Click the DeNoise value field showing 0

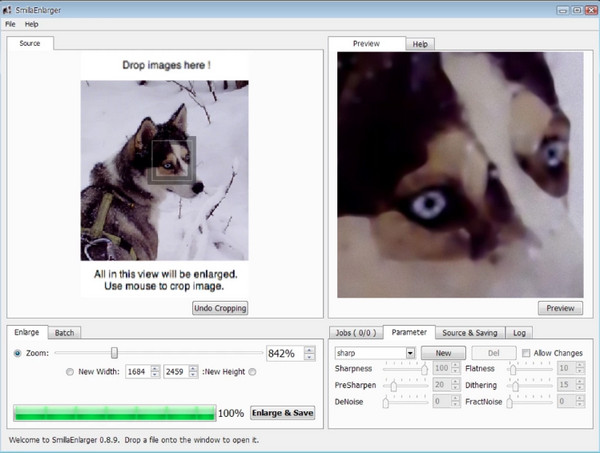(442, 401)
